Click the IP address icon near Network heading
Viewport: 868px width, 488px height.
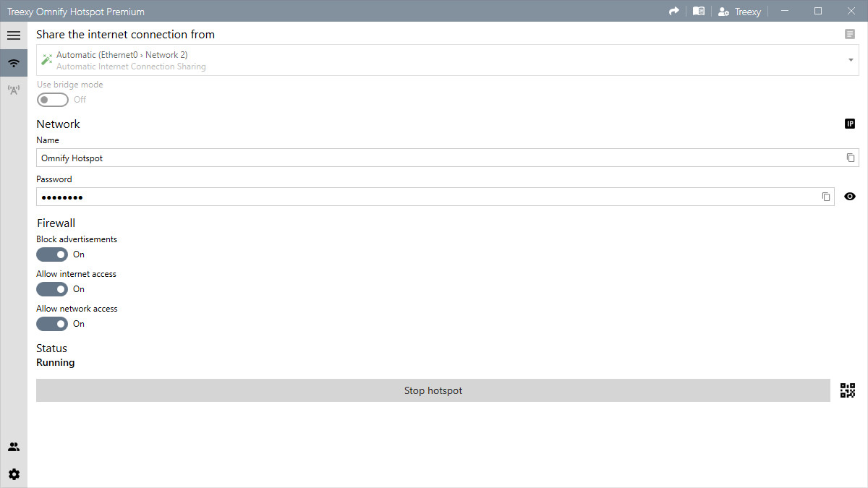(x=850, y=124)
